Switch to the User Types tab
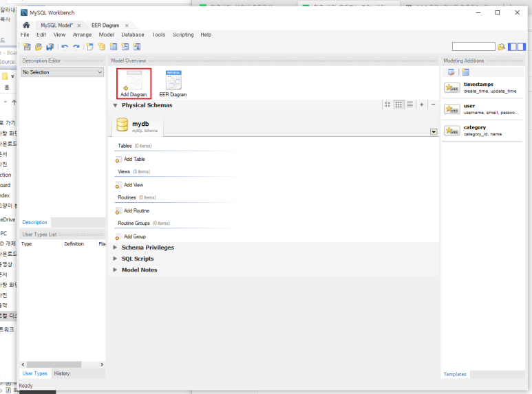 pos(34,373)
